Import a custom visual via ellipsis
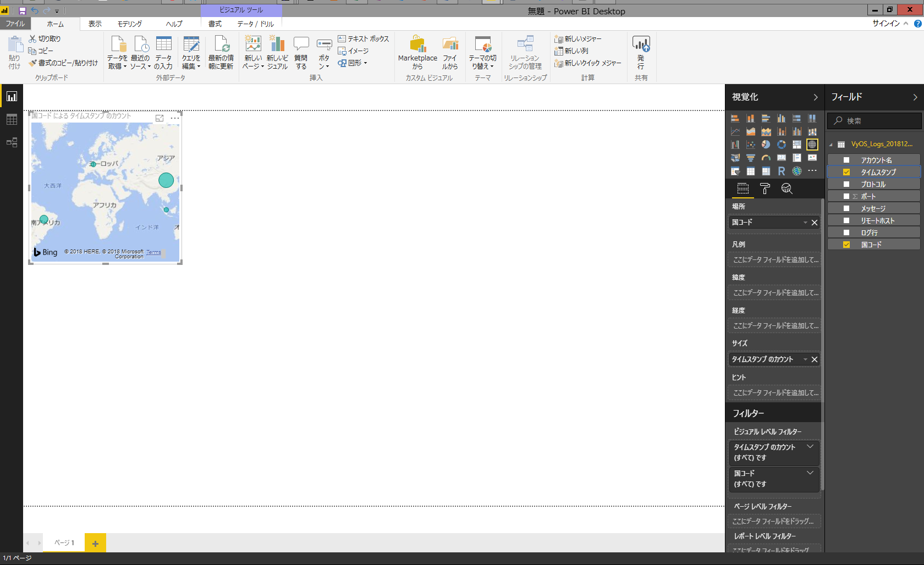This screenshot has height=565, width=924. 812,171
